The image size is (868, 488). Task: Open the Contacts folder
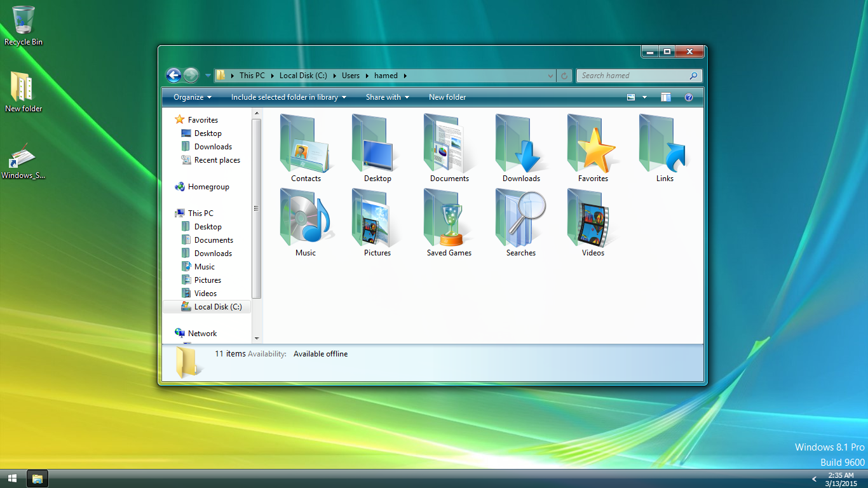point(306,147)
